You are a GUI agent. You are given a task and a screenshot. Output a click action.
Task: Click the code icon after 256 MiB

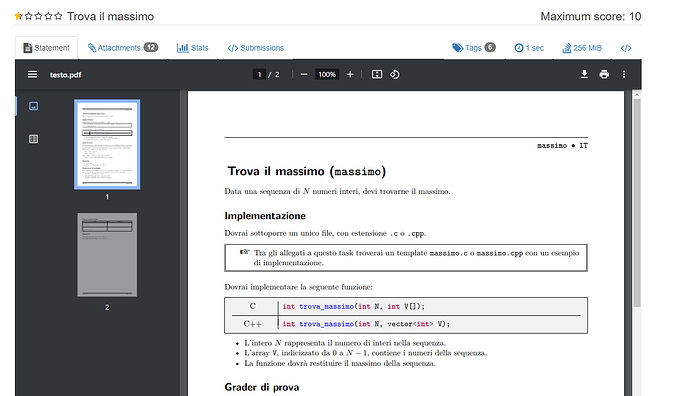click(626, 48)
